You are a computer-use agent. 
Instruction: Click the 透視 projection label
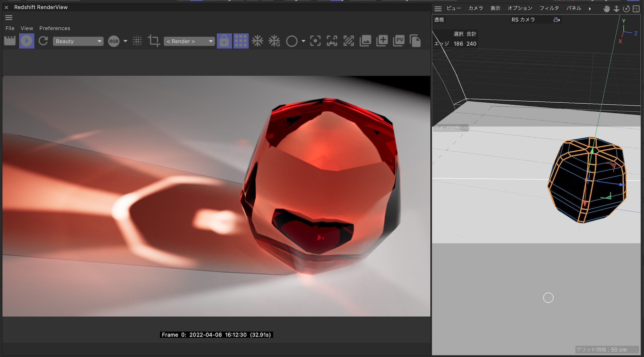(x=439, y=20)
